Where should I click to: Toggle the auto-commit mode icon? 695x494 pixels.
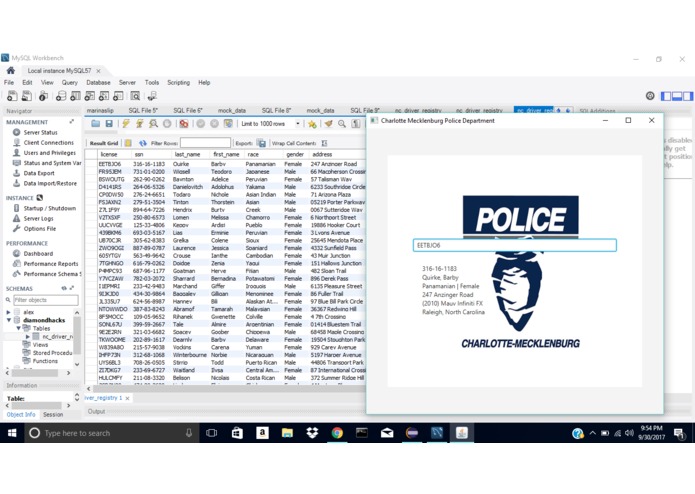228,124
